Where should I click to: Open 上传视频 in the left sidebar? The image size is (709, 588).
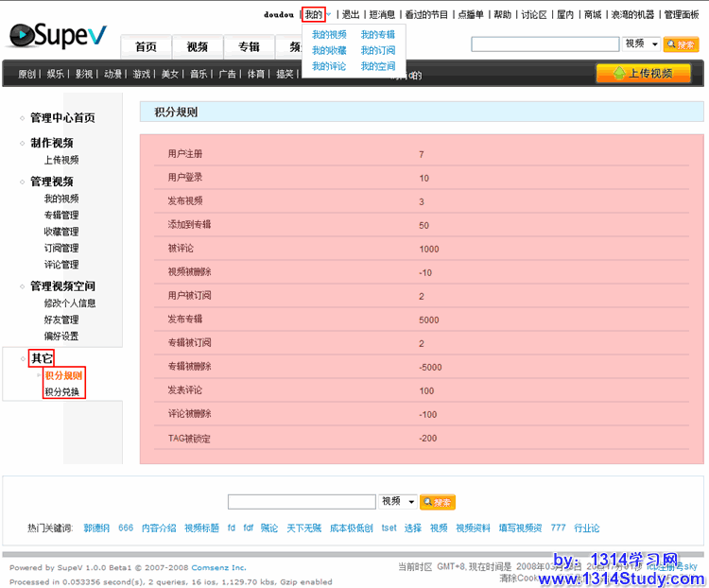coord(61,160)
